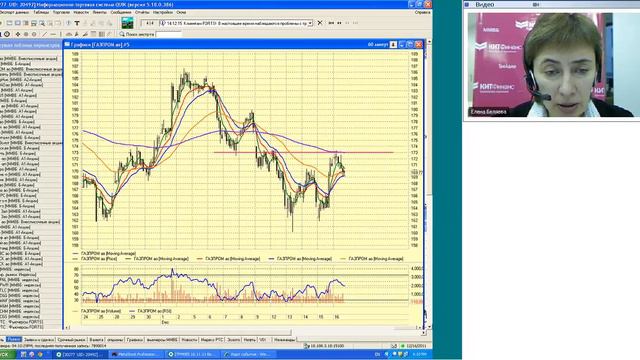This screenshot has height=360, width=640.
Task: Open the QUIK UID taskbar item
Action: (80, 354)
